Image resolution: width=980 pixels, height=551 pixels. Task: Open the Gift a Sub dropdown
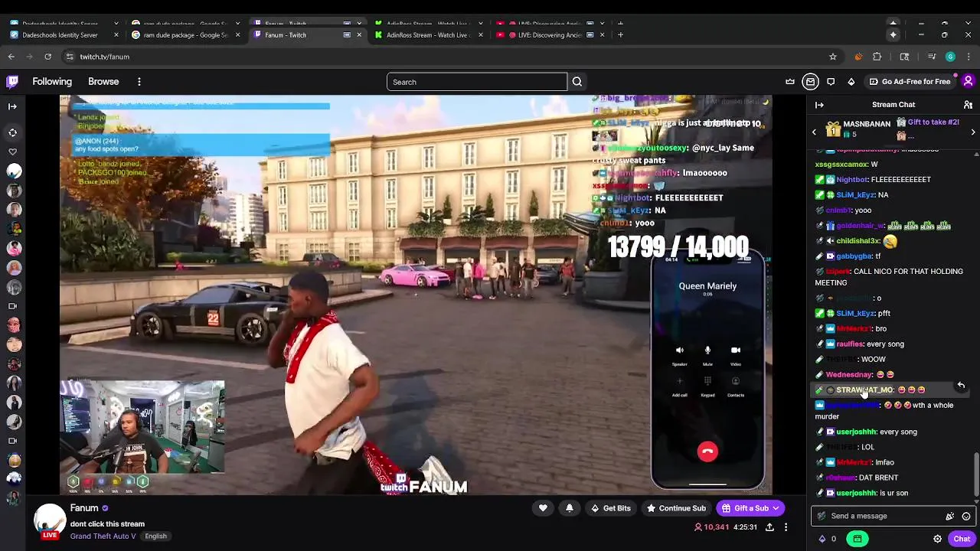[750, 508]
